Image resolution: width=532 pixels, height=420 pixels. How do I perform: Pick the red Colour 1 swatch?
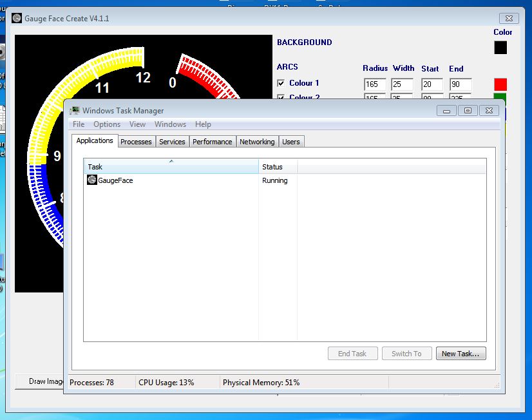point(500,84)
